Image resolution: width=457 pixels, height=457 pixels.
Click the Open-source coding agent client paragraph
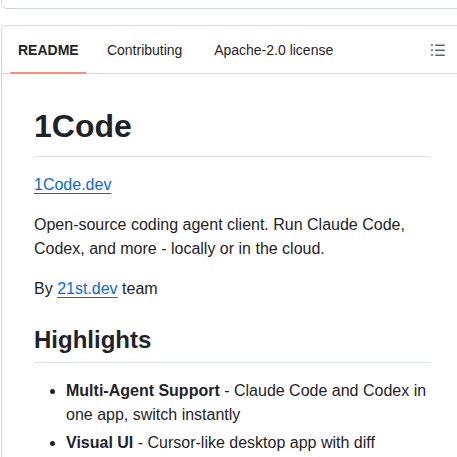pos(219,236)
